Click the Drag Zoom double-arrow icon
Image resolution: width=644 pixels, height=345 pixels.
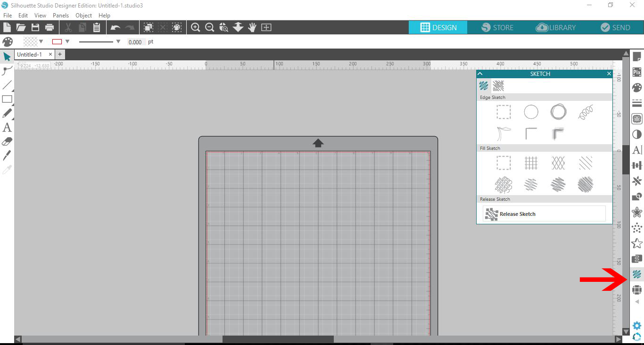tap(238, 27)
